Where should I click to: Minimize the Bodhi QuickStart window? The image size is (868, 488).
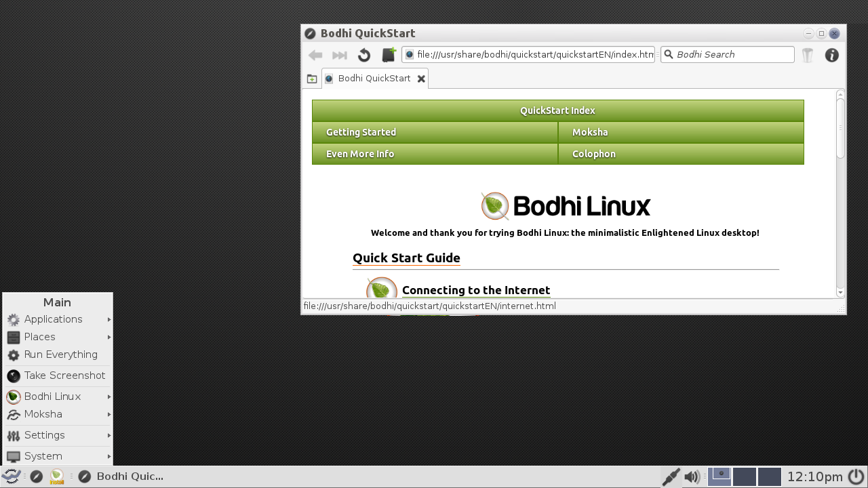pos(808,33)
